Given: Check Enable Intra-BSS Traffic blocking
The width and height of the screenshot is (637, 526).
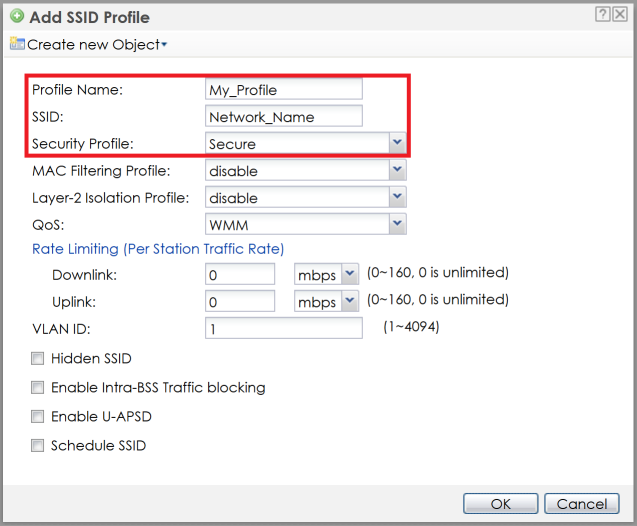Looking at the screenshot, I should 37,387.
